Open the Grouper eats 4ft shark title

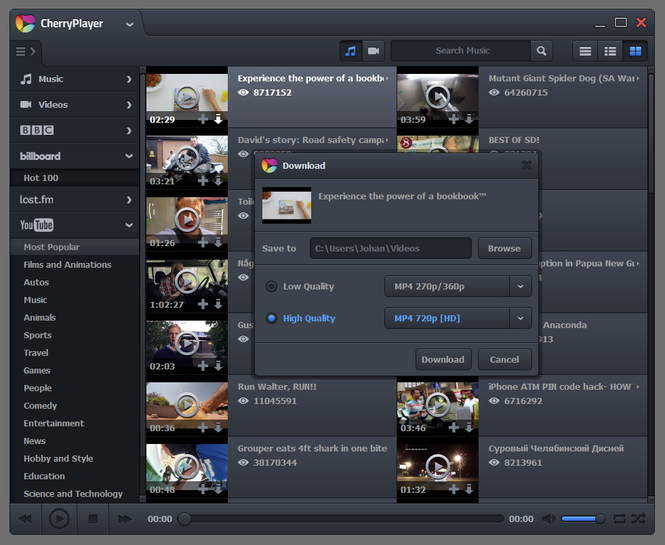(x=312, y=448)
